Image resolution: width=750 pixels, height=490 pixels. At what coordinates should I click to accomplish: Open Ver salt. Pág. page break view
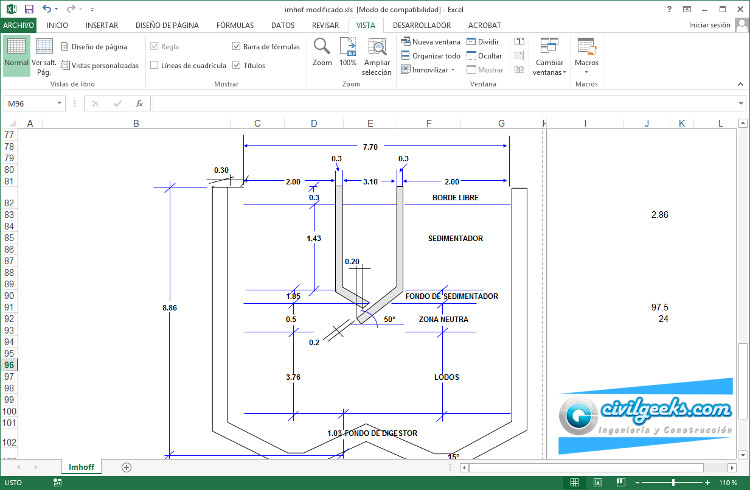[x=44, y=53]
